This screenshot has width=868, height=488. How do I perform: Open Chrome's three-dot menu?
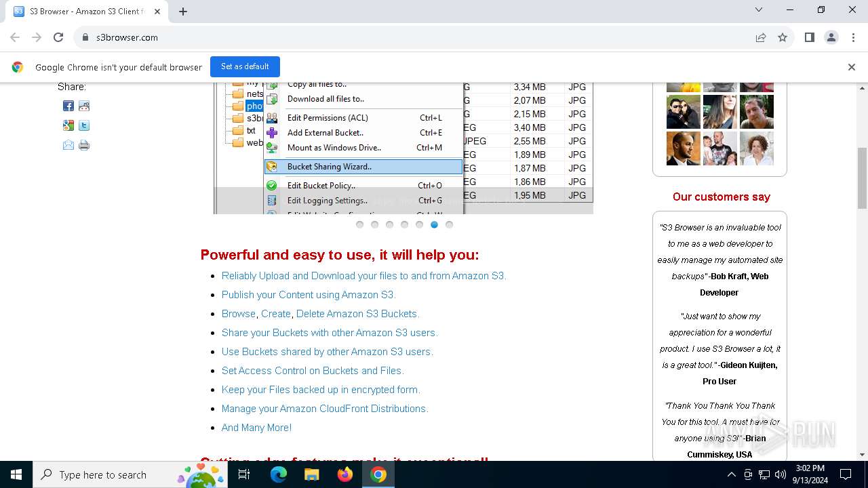852,37
